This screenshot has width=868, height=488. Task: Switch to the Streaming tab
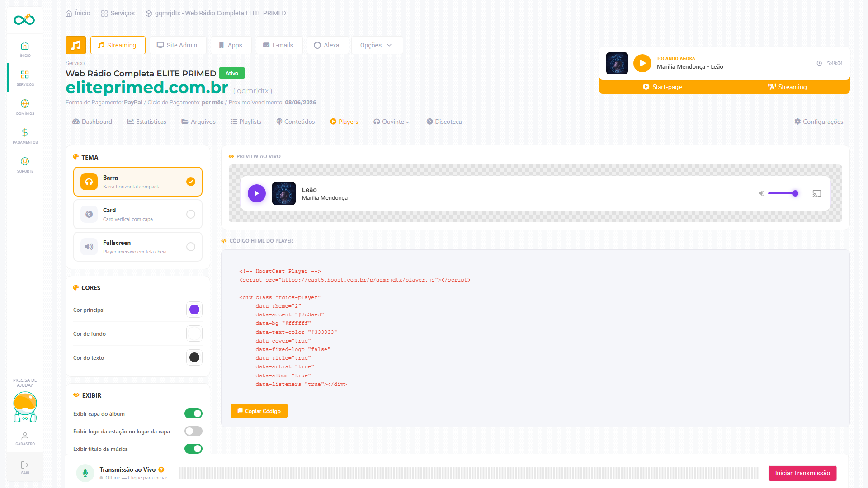(118, 45)
